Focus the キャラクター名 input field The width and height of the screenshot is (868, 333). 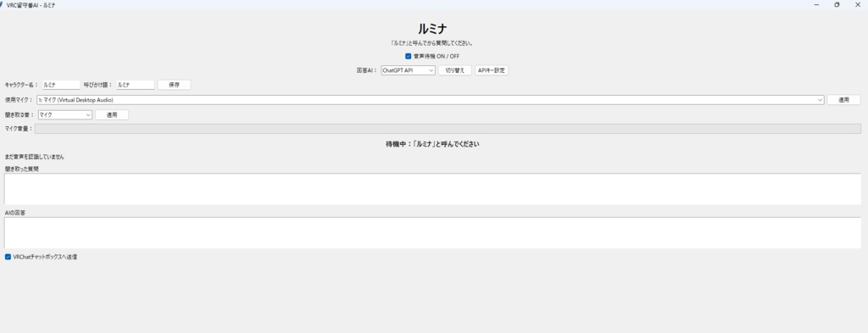61,86
